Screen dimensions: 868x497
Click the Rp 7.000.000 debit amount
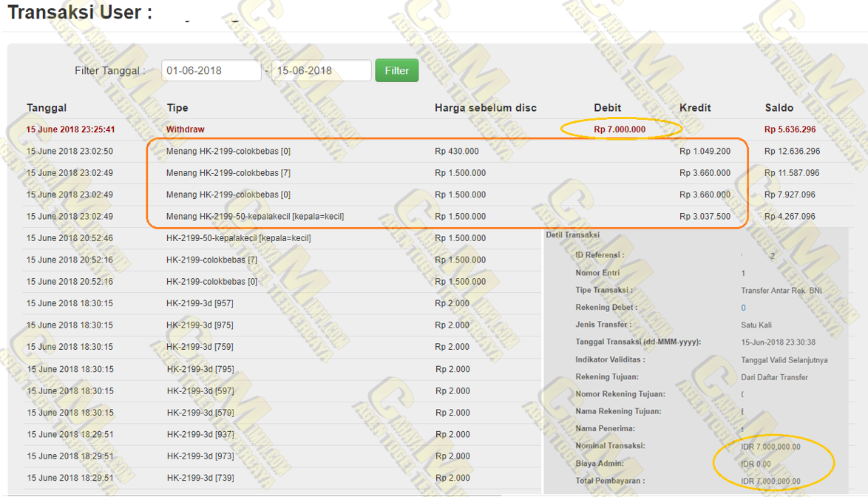[620, 129]
